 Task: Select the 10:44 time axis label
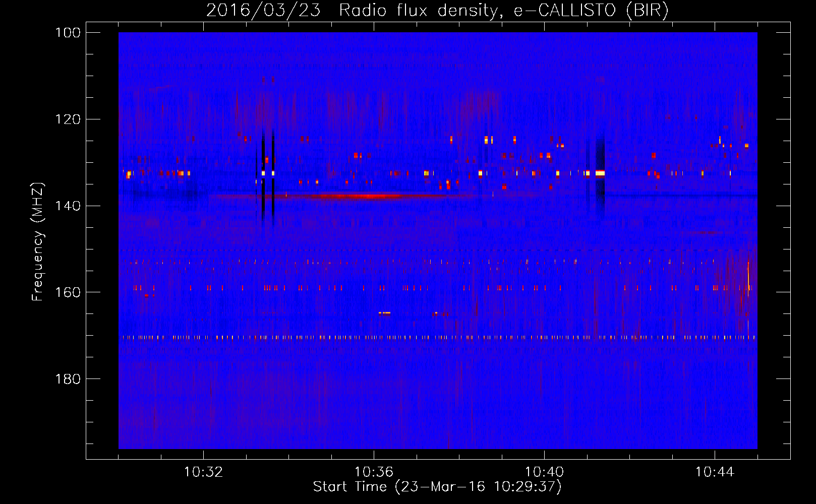click(715, 472)
